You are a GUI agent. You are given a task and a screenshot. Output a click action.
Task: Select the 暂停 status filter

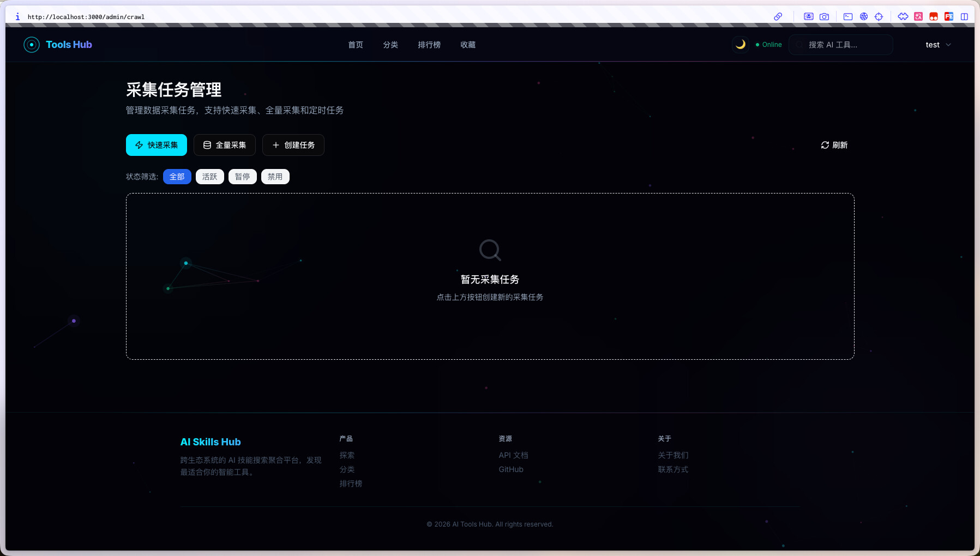[242, 177]
